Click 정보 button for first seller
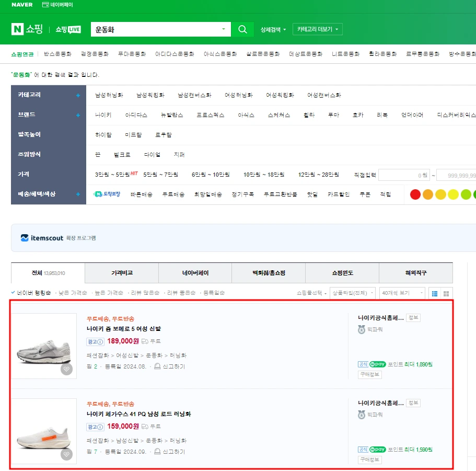The image size is (476, 471). pos(413,318)
